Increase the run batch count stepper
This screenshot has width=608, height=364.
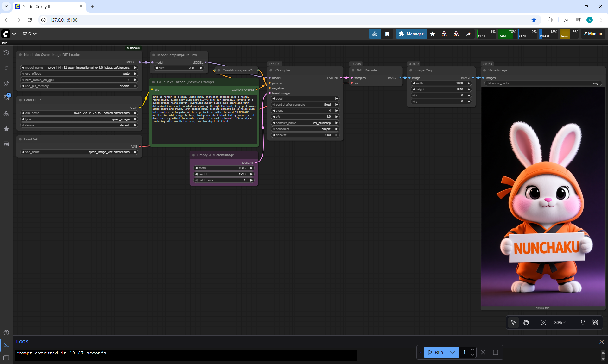[472, 349]
